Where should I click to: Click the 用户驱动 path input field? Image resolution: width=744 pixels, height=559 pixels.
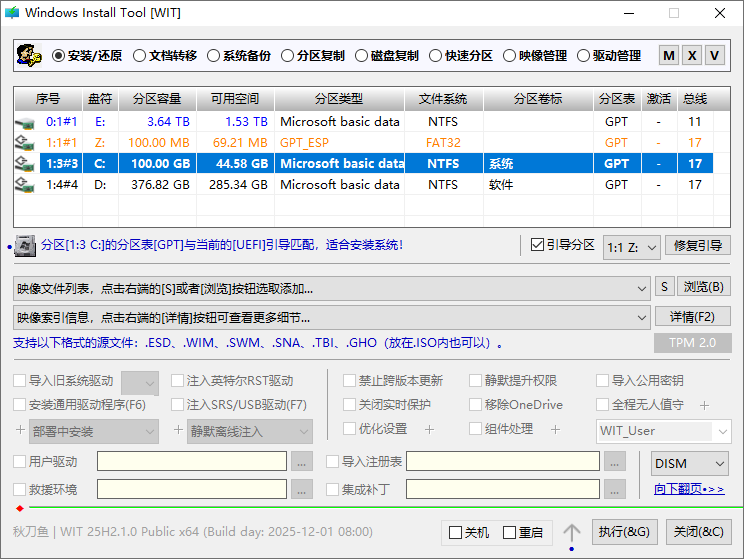click(x=192, y=461)
